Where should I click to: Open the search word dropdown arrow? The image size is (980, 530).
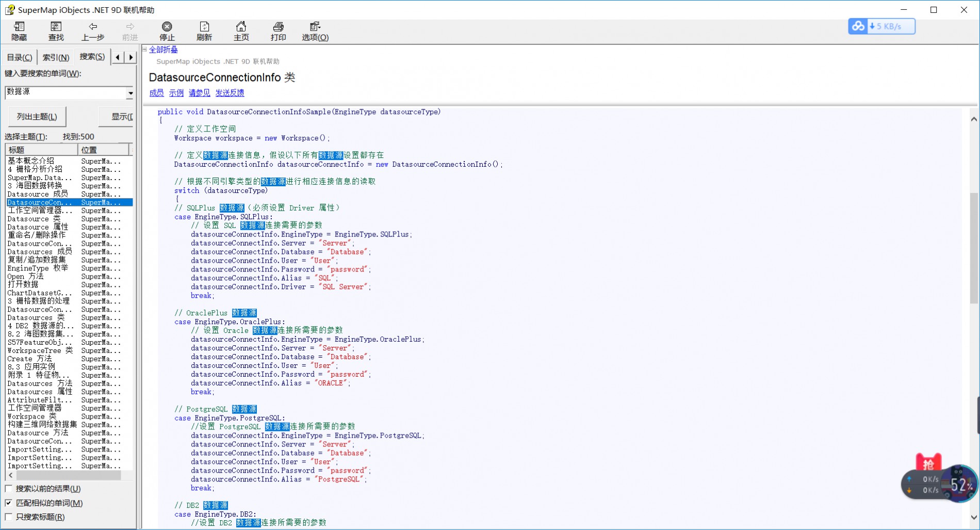point(130,93)
